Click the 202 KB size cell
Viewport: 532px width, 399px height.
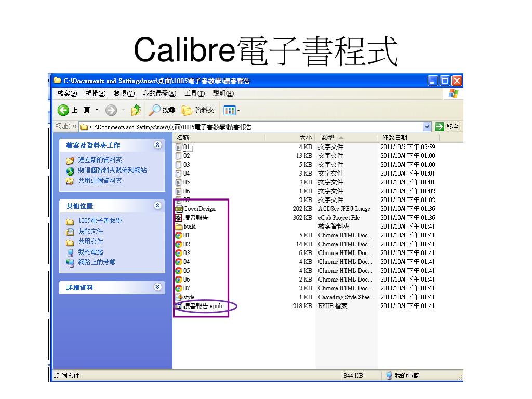click(x=302, y=209)
